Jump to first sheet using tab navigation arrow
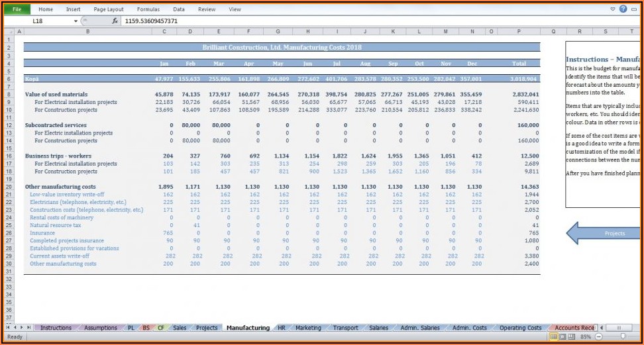This screenshot has height=345, width=644. click(8, 328)
